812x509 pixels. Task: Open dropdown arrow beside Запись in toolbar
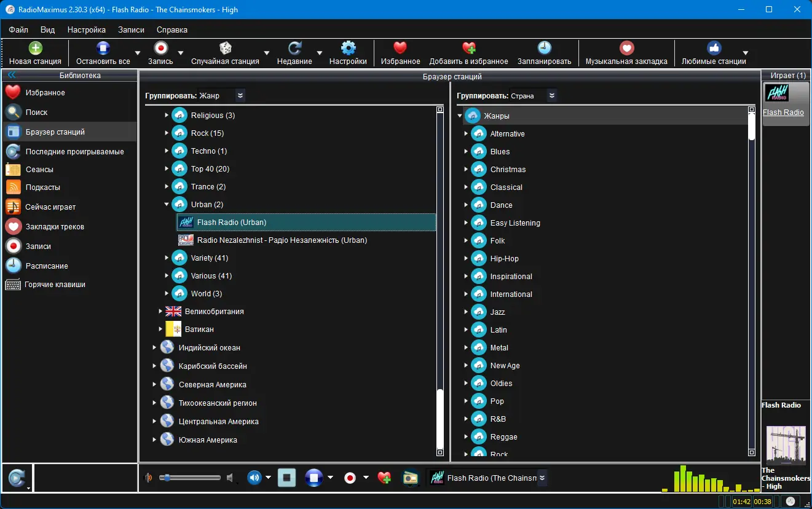[181, 53]
